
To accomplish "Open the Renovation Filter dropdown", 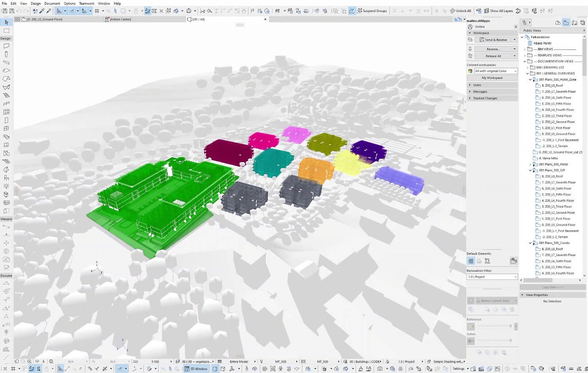I will click(x=492, y=277).
